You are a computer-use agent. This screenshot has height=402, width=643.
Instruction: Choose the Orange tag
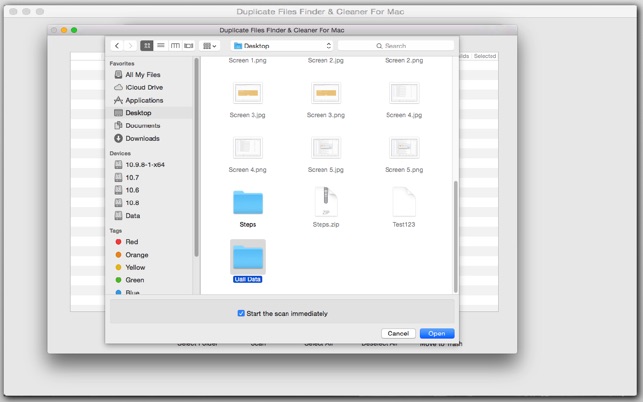point(136,255)
